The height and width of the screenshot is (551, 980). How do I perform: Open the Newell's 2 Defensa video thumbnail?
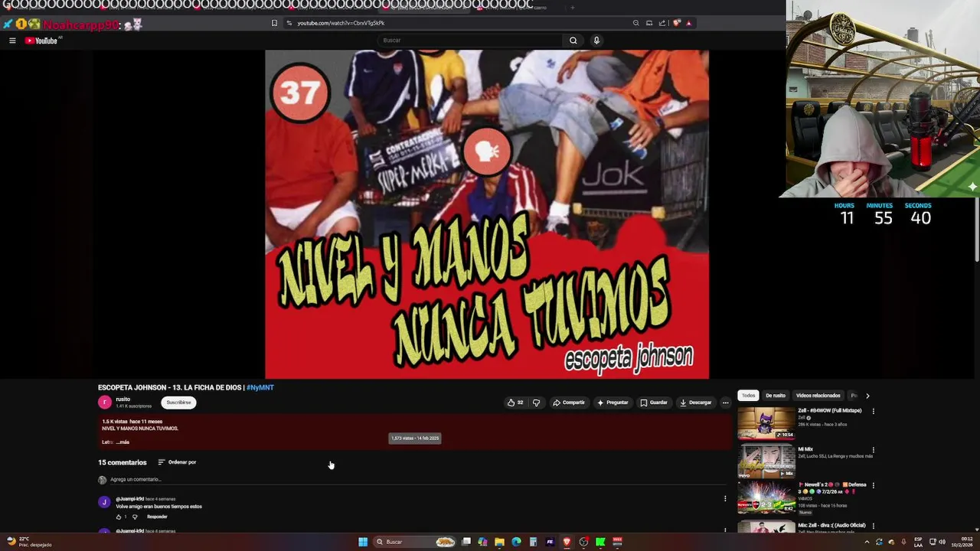[x=766, y=498]
